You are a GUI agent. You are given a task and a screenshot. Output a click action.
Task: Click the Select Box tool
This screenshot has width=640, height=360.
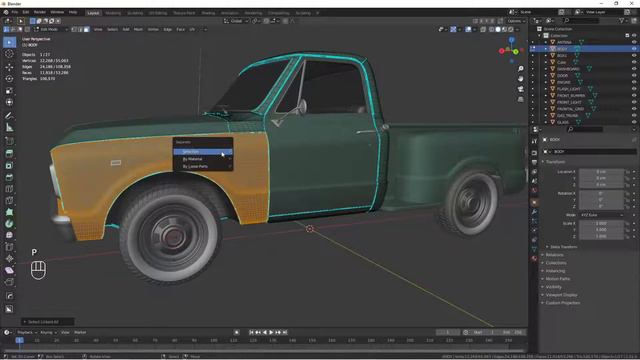(x=9, y=42)
